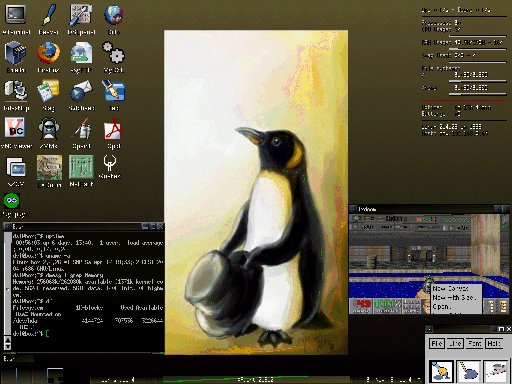Select the first brush tool in paint window
The width and height of the screenshot is (512, 384).
(x=441, y=371)
